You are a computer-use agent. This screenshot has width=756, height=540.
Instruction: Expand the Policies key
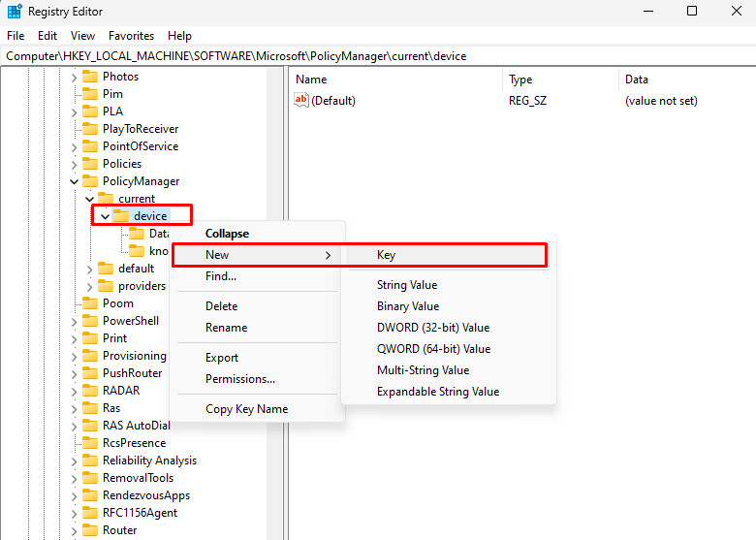pos(74,165)
